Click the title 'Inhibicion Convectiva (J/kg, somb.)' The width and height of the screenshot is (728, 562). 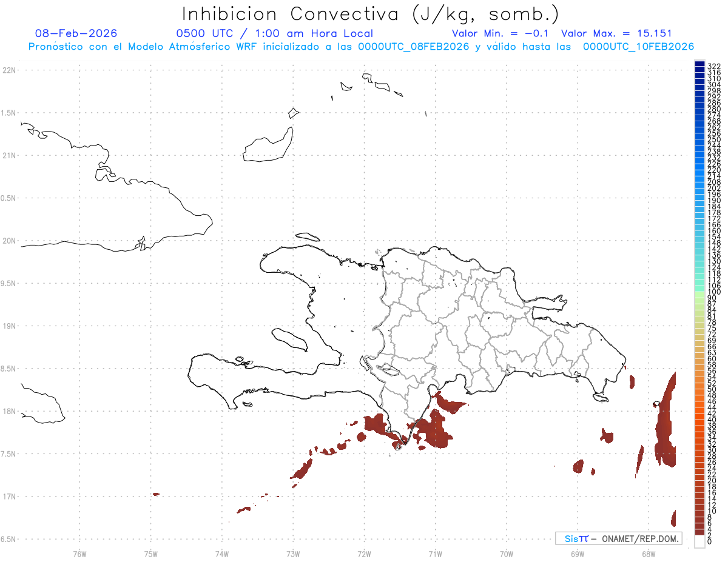371,14
